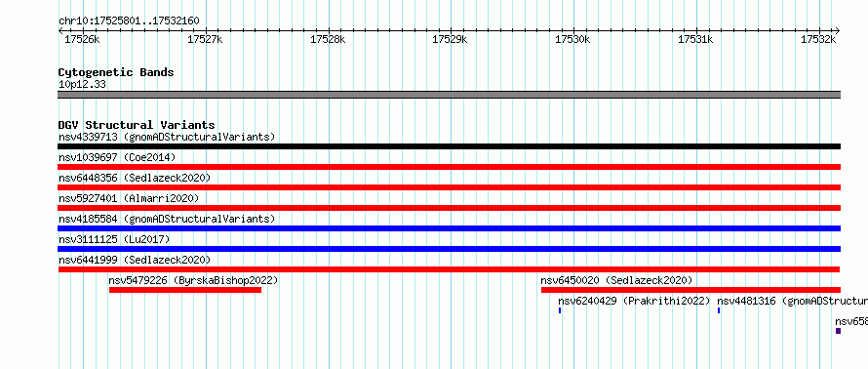Open the nsv6448356 (Sedlazeck2020) label
868x369 pixels.
135,178
